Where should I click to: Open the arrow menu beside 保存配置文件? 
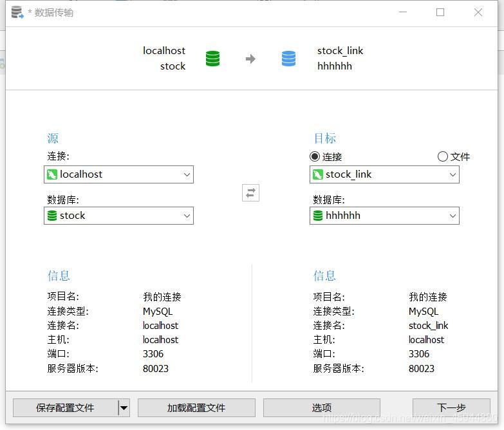pos(124,407)
